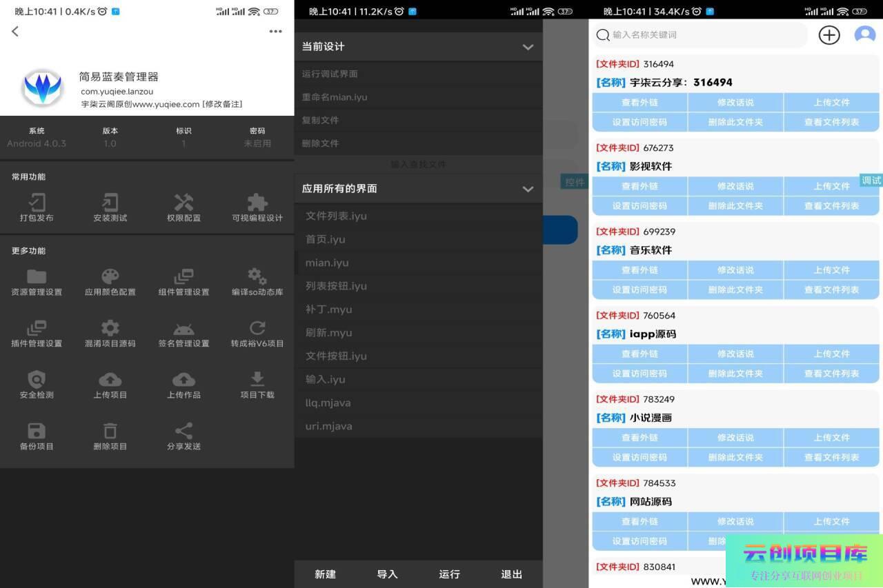Screen dimensions: 883x588
Task: Select 新建 in the bottom bar
Action: click(x=325, y=574)
